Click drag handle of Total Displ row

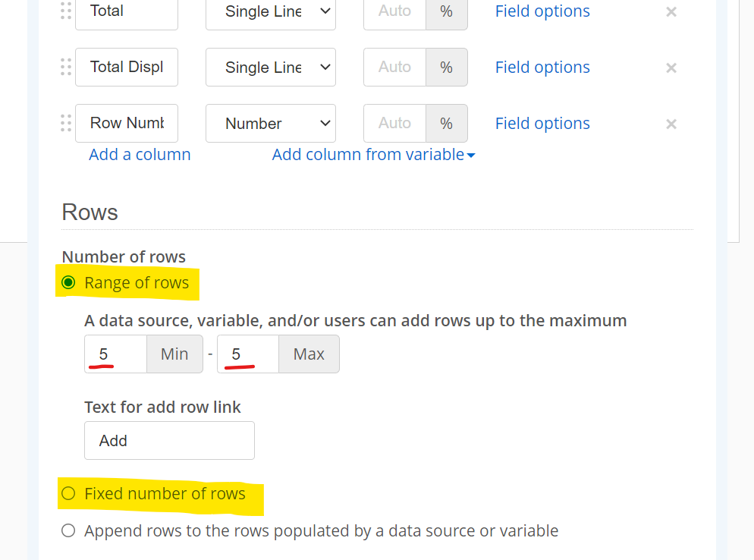pyautogui.click(x=66, y=67)
